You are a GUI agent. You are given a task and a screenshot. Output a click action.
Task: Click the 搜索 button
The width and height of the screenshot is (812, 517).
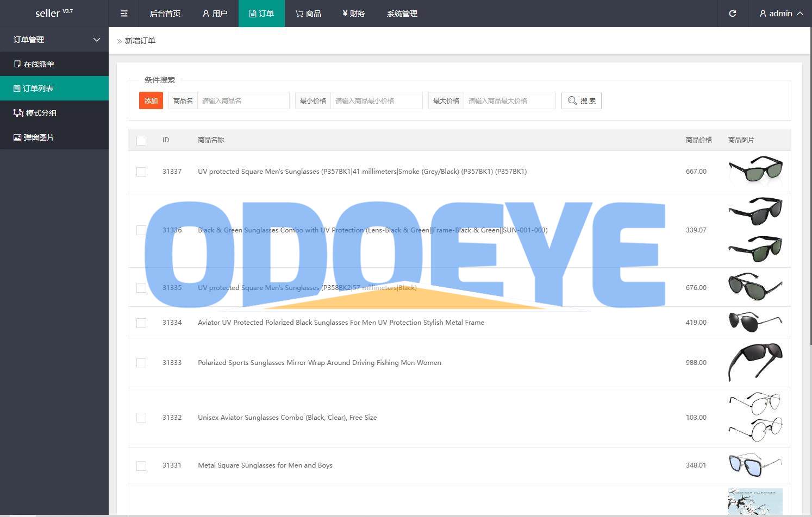coord(582,100)
